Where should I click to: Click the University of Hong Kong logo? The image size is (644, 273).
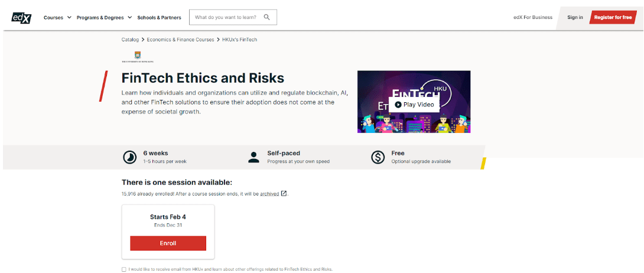(x=138, y=57)
